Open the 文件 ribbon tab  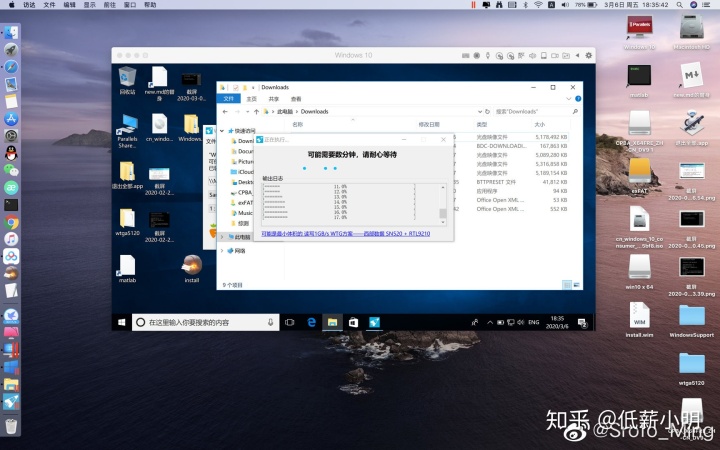click(229, 99)
